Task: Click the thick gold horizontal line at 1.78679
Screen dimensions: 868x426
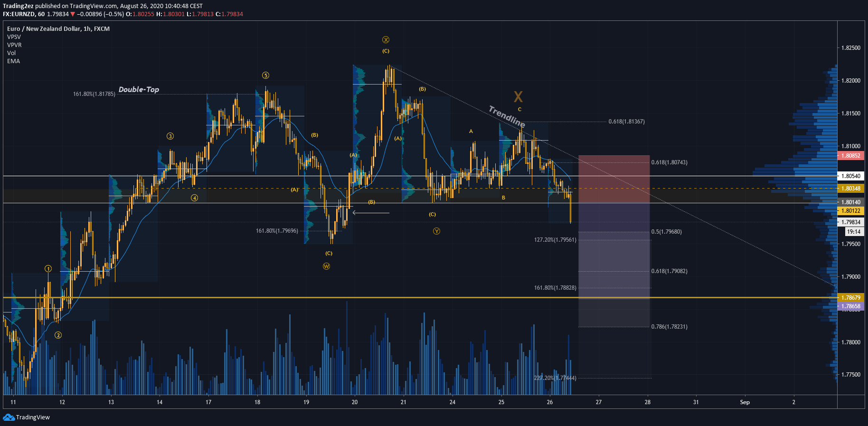Action: tap(420, 298)
